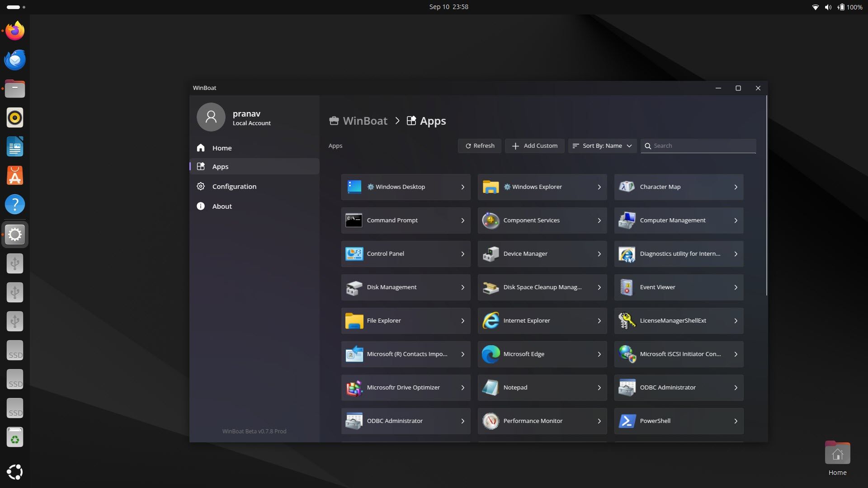Image resolution: width=868 pixels, height=488 pixels.
Task: Click the Device Manager icon
Action: 491,253
